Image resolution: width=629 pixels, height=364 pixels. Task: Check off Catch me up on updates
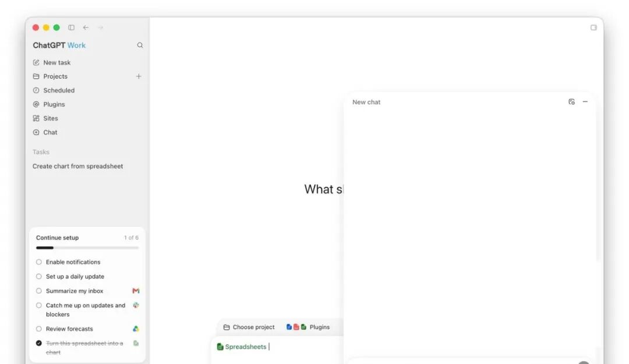tap(39, 305)
